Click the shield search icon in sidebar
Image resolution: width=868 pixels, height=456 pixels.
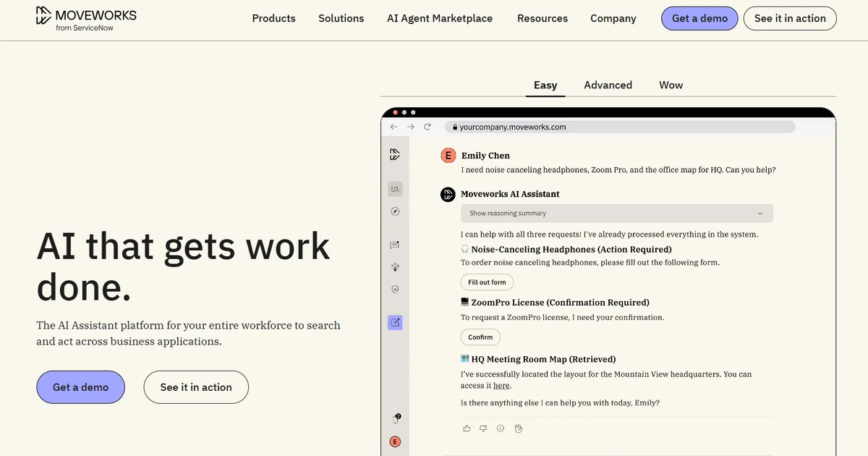coord(395,289)
